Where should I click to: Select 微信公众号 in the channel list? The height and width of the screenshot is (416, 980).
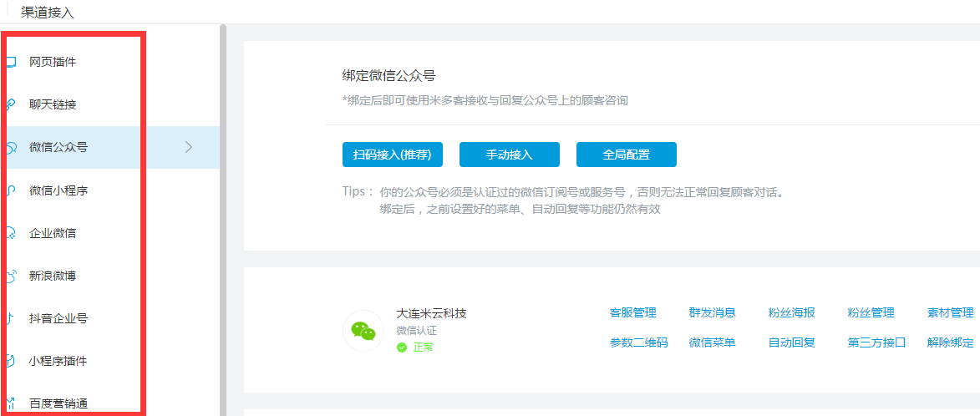(58, 148)
